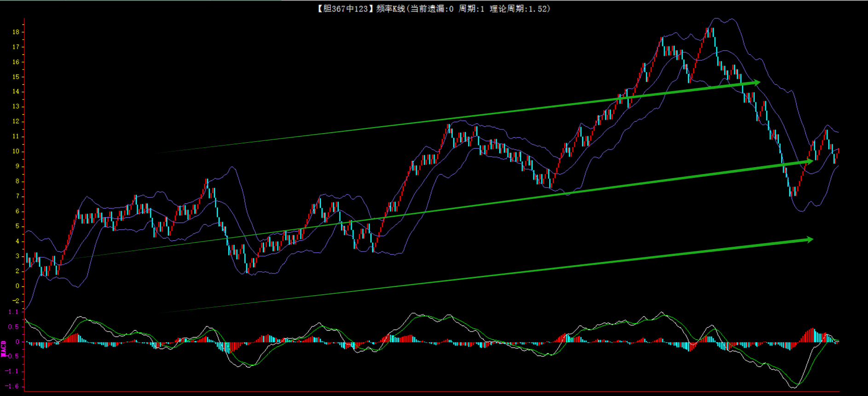
Task: Click the bottom green trend arrow's arrowhead
Action: [x=809, y=239]
